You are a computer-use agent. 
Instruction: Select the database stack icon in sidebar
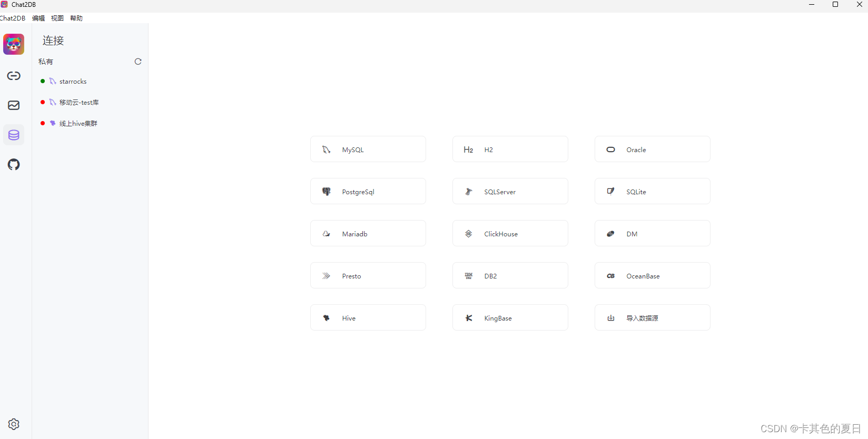14,135
